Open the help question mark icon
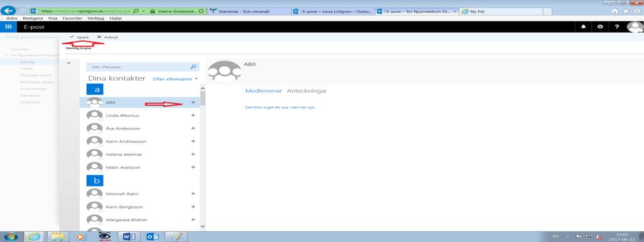 616,26
